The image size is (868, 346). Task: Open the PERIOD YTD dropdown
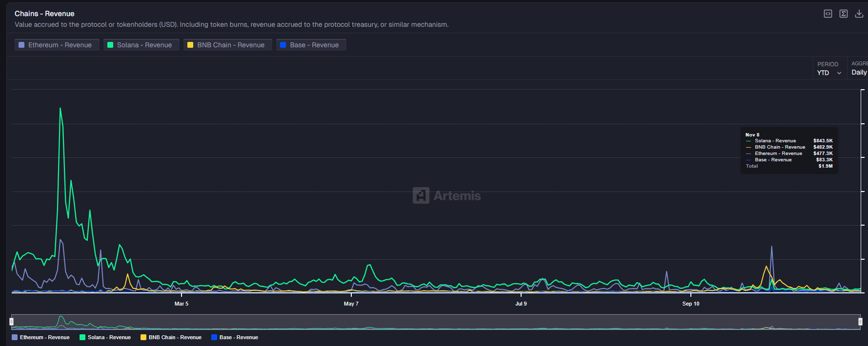tap(829, 73)
